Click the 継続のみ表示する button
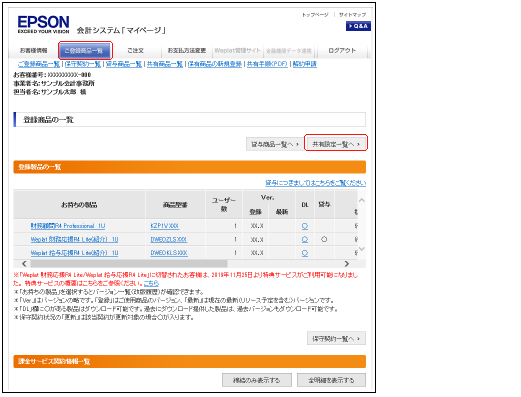The width and height of the screenshot is (521, 397). (257, 380)
